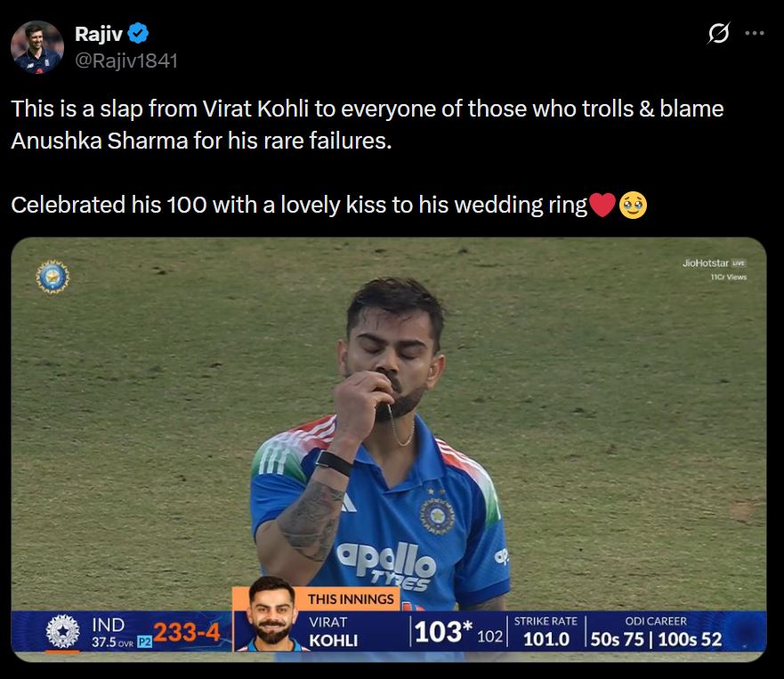784x679 pixels.
Task: Click the blue verified badge beside Rajiv
Action: tap(137, 34)
